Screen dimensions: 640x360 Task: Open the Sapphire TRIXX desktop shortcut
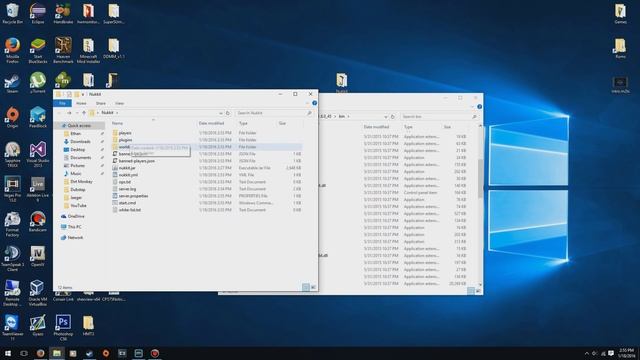pyautogui.click(x=12, y=154)
